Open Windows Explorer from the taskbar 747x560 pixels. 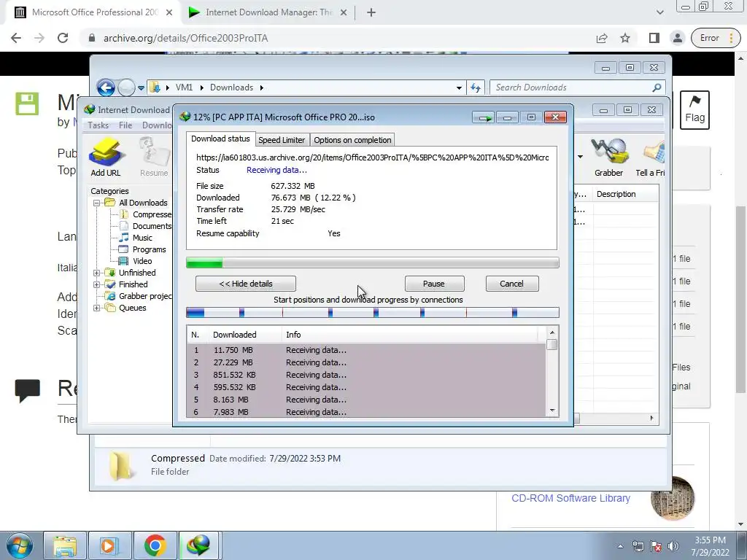(65, 545)
